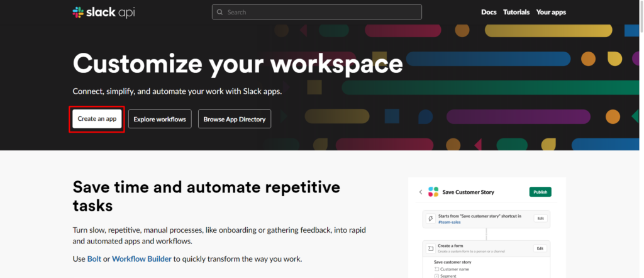Screen dimensions: 644x278
Task: Follow the Workflow Builder link
Action: [x=142, y=259]
